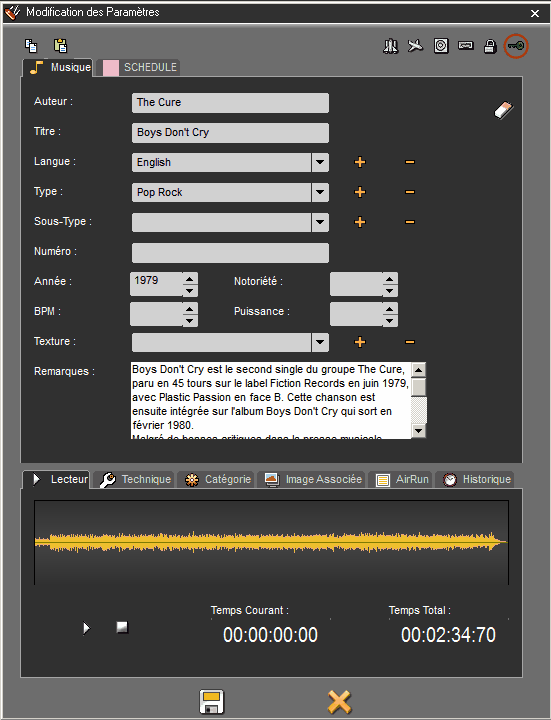This screenshot has height=720, width=551.
Task: Save changes with the floppy disk icon
Action: pos(211,702)
